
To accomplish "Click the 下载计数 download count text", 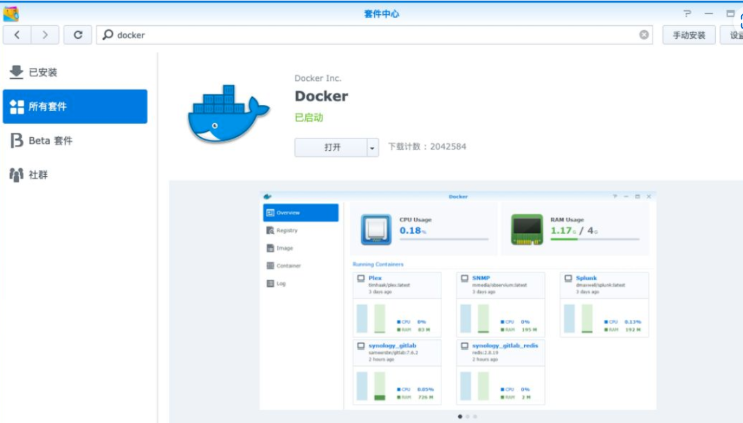I will [427, 147].
